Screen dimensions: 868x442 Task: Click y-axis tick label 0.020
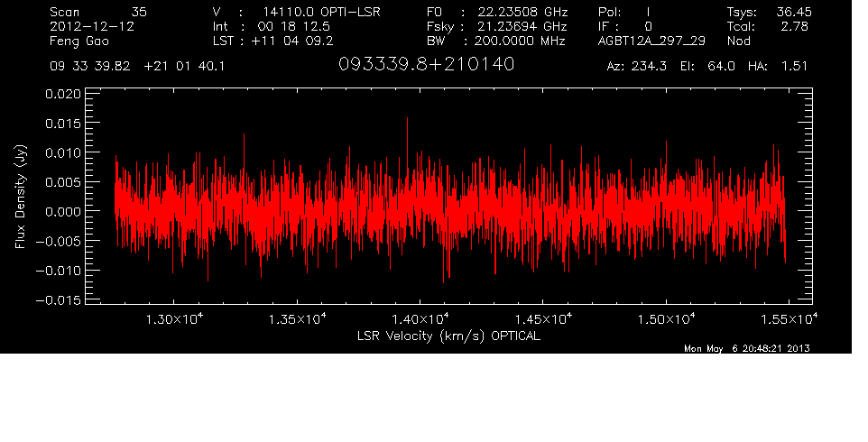point(62,94)
